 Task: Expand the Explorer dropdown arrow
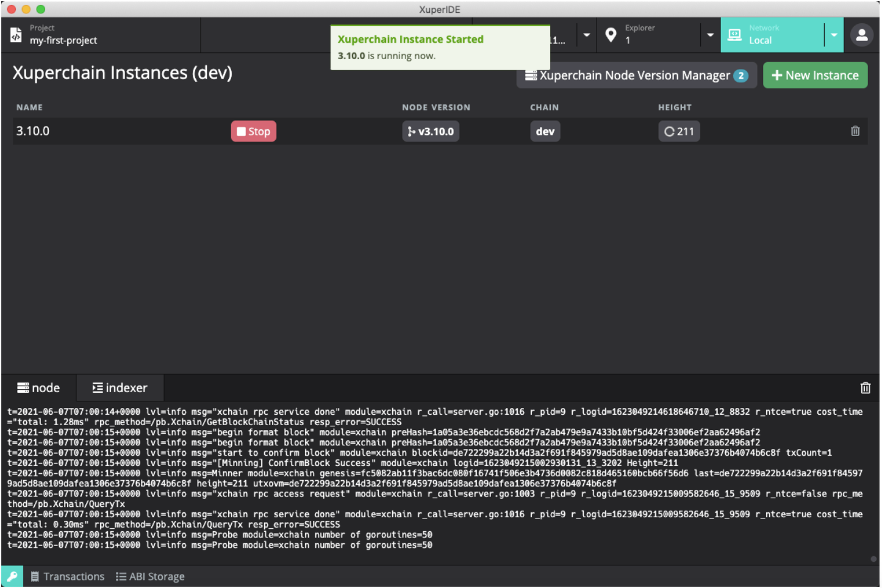pos(711,35)
